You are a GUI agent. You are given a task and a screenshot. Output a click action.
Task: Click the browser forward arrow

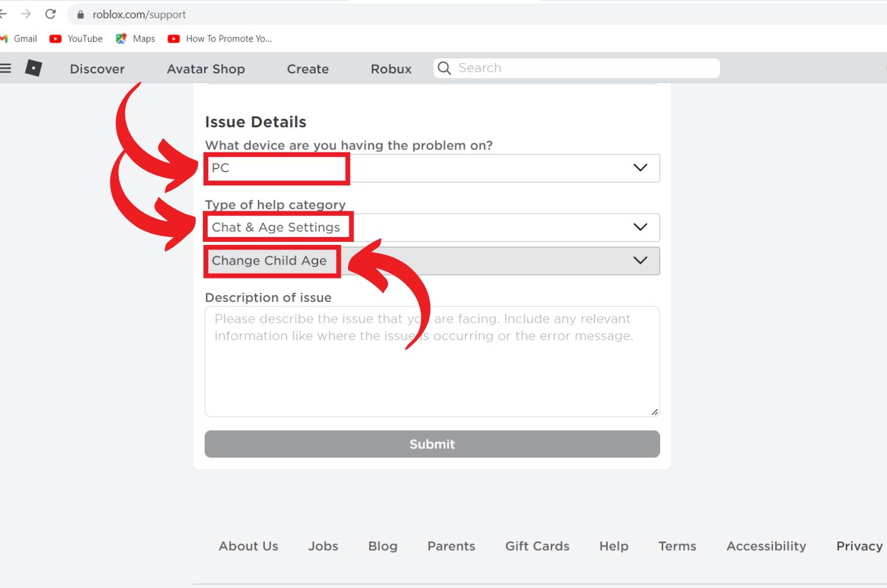point(26,14)
